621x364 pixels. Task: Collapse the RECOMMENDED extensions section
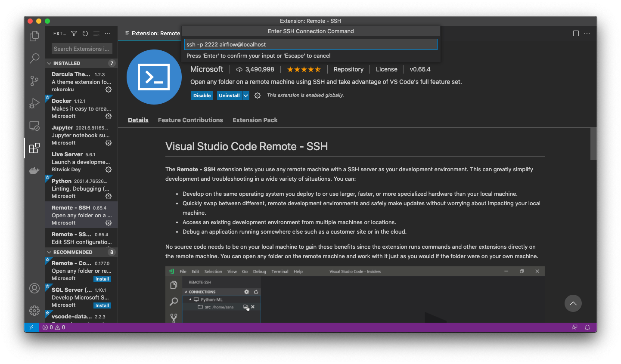coord(49,252)
